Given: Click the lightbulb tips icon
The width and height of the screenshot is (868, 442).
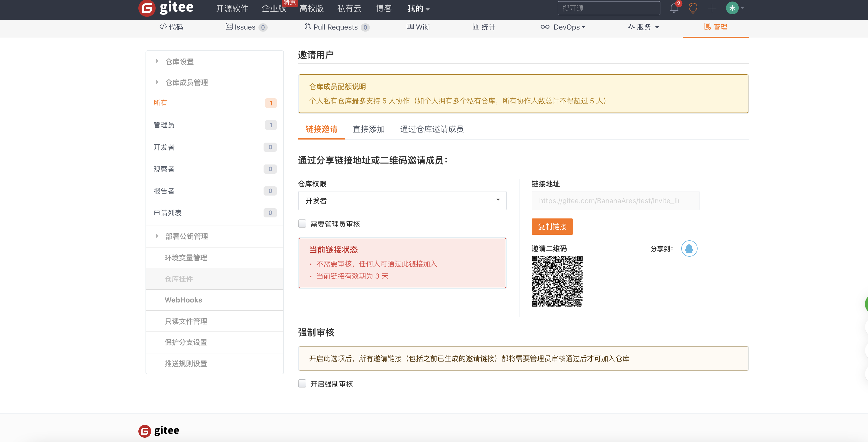Looking at the screenshot, I should (x=693, y=8).
